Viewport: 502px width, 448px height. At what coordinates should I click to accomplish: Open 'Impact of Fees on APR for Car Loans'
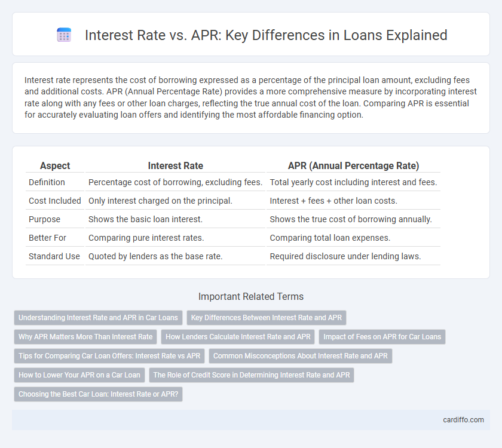pyautogui.click(x=382, y=337)
